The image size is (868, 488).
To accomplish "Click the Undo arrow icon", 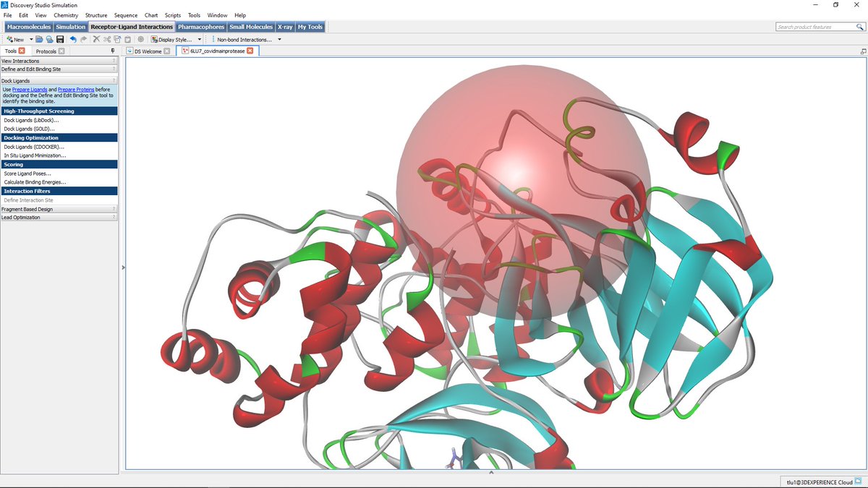I will coord(72,39).
